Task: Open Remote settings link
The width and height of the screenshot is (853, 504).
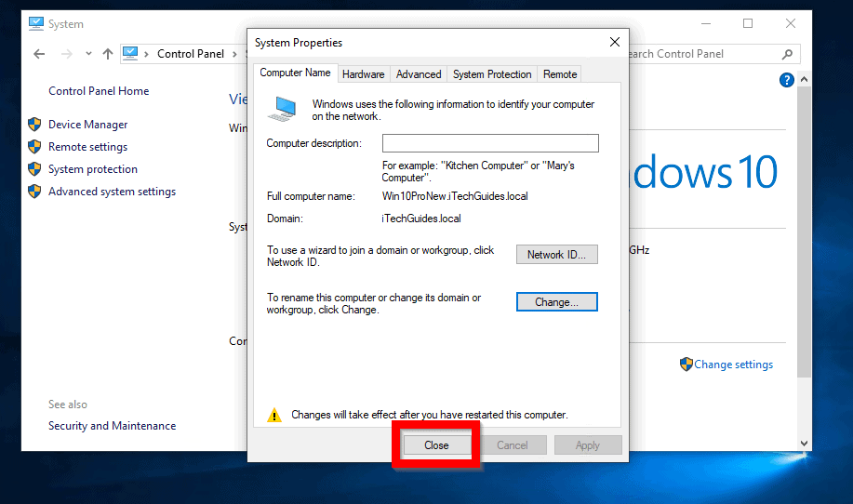Action: point(87,147)
